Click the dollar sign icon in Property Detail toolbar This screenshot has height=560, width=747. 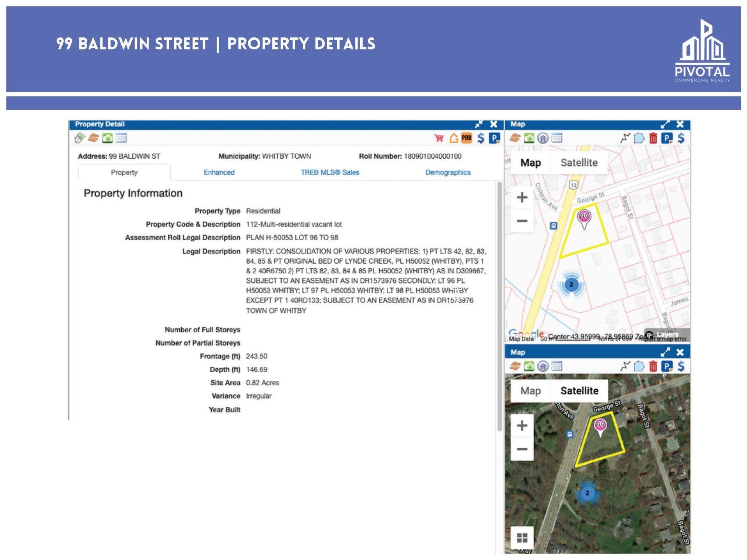pyautogui.click(x=481, y=138)
